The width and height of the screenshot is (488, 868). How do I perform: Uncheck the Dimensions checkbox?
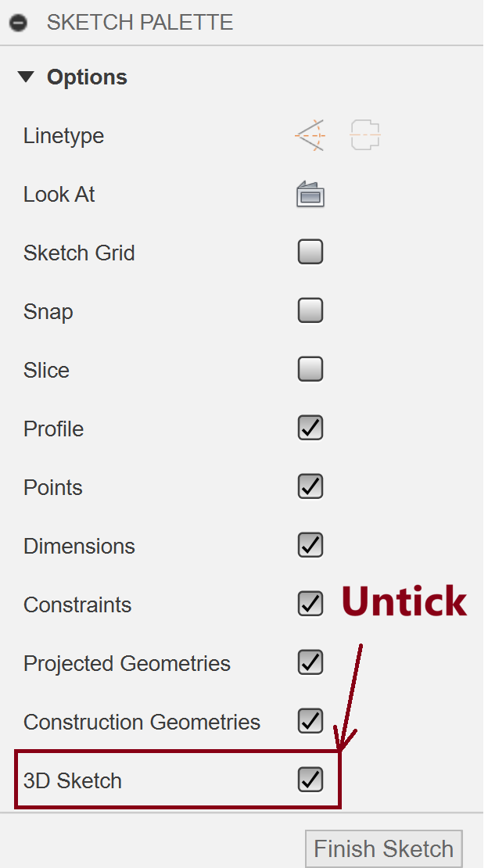[x=310, y=545]
